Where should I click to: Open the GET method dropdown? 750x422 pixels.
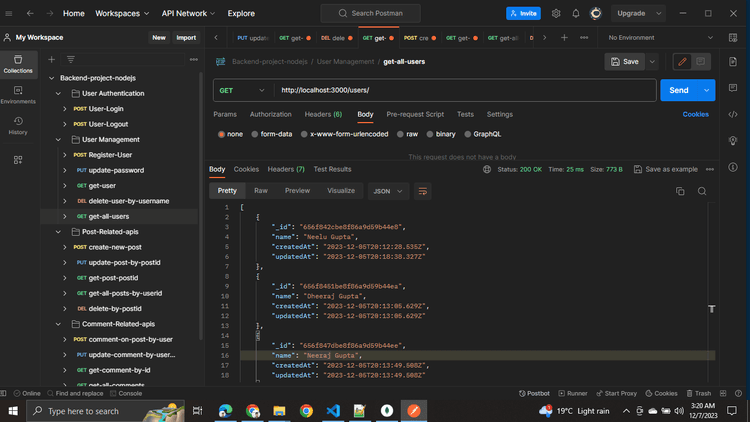click(242, 90)
